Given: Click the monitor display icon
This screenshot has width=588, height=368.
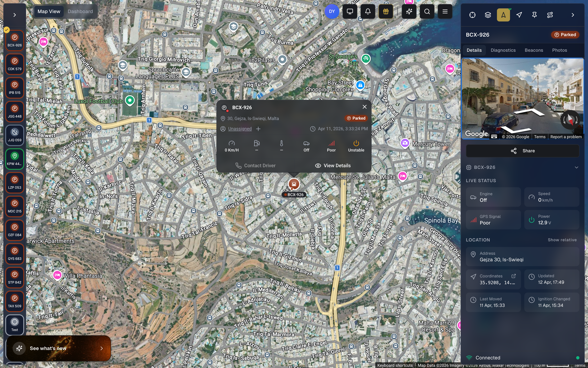Looking at the screenshot, I should click(350, 11).
